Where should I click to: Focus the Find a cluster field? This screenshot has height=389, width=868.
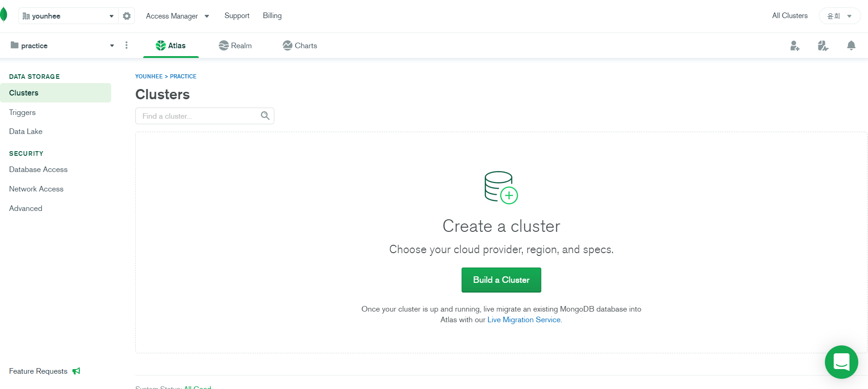pos(205,116)
